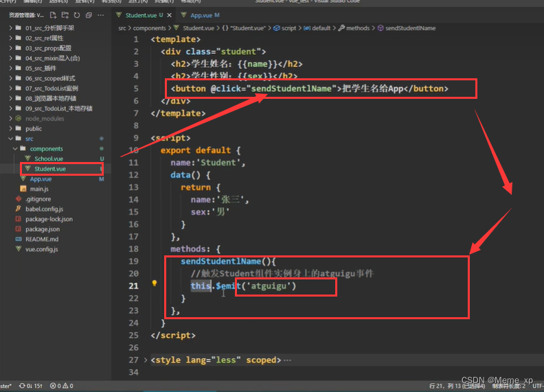Image resolution: width=544 pixels, height=392 pixels.
Task: Click the New Folder icon in explorer header
Action: tap(65, 15)
